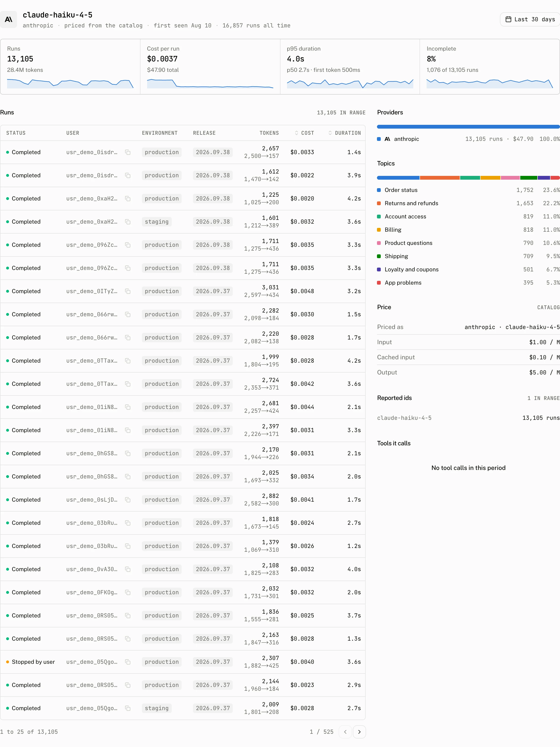
Task: Click the reported id claude-haiku-4-5
Action: (x=404, y=418)
